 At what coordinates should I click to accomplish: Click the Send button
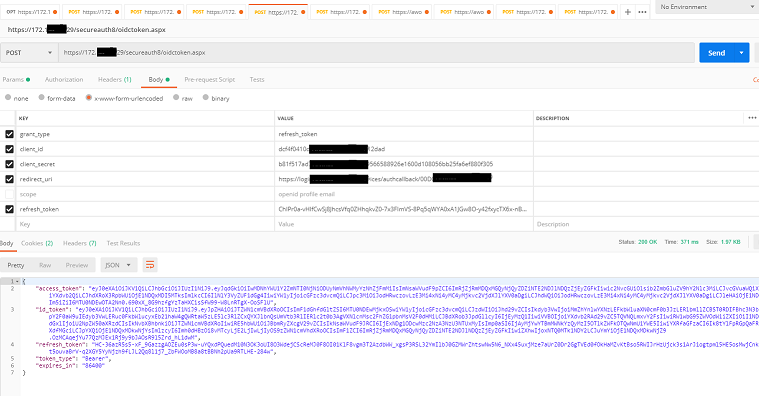(x=716, y=53)
